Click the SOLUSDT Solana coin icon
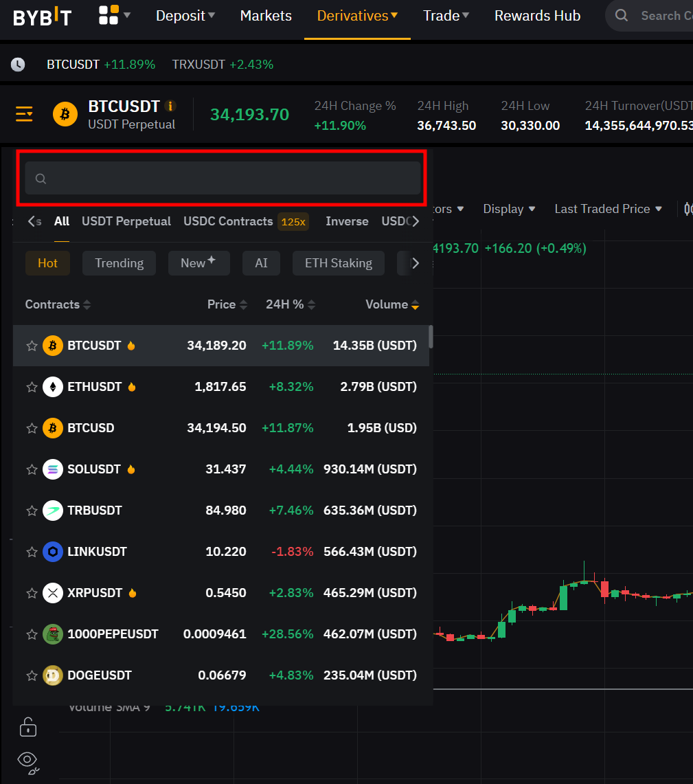The width and height of the screenshot is (693, 784). 53,469
